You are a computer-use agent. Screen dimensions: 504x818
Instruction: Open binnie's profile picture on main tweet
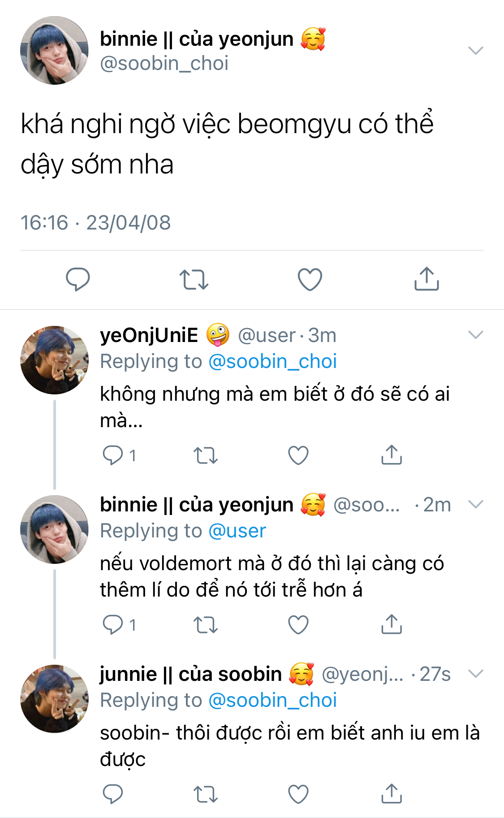(54, 51)
